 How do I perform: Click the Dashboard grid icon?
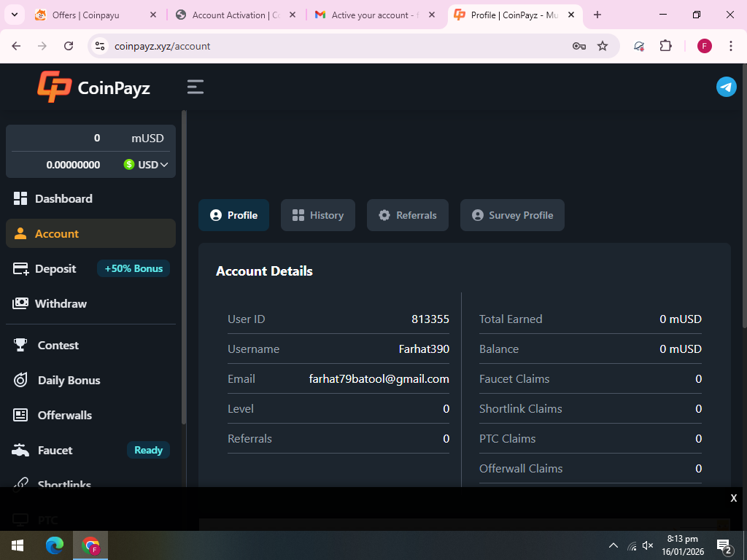(x=20, y=198)
